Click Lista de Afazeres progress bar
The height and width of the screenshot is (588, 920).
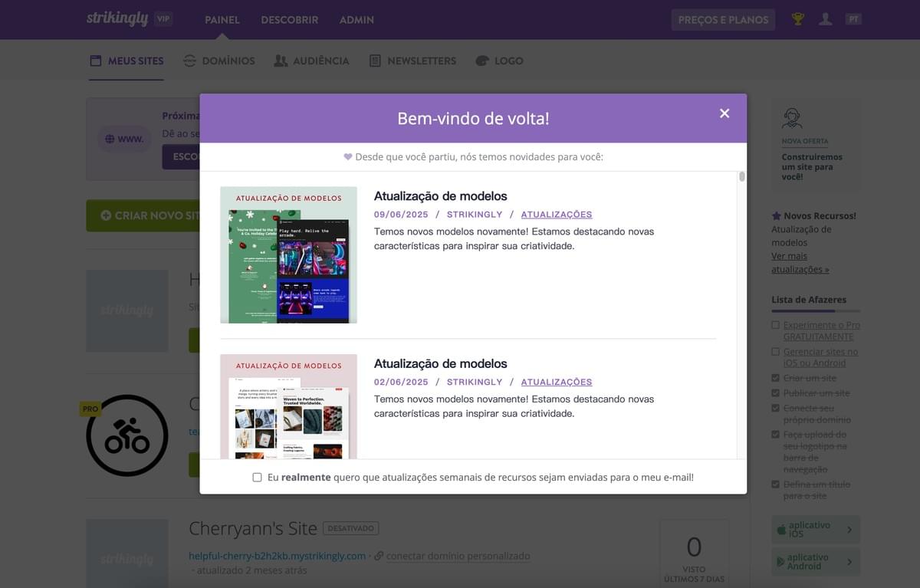pos(816,311)
